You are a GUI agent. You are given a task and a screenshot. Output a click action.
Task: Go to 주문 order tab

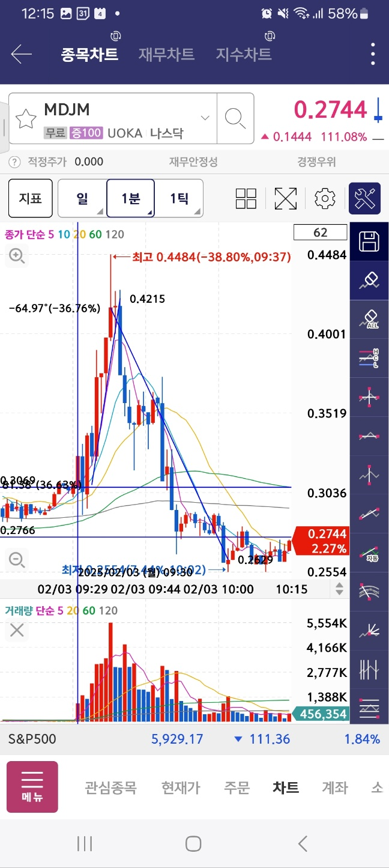(x=237, y=788)
